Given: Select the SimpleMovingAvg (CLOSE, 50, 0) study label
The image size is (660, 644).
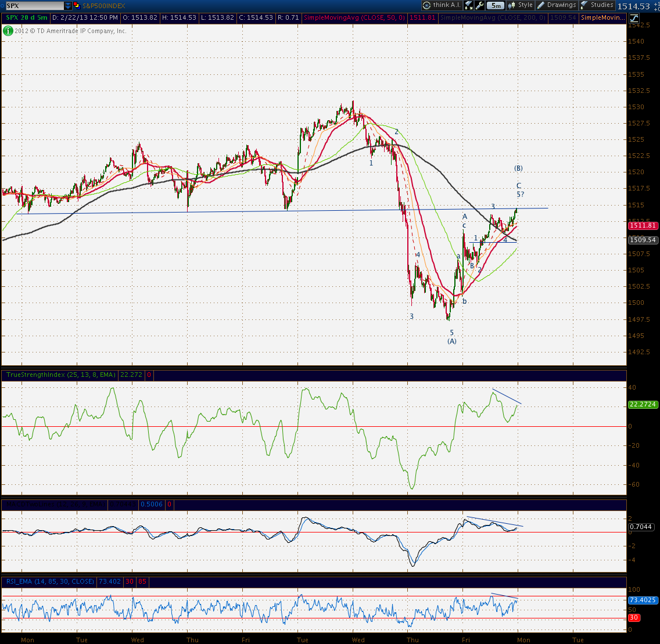Looking at the screenshot, I should (x=354, y=17).
